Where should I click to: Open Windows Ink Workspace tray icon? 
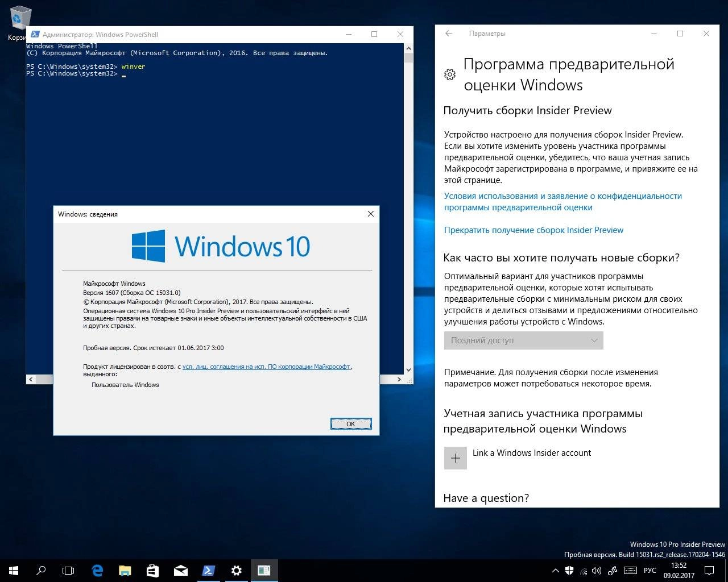click(613, 571)
